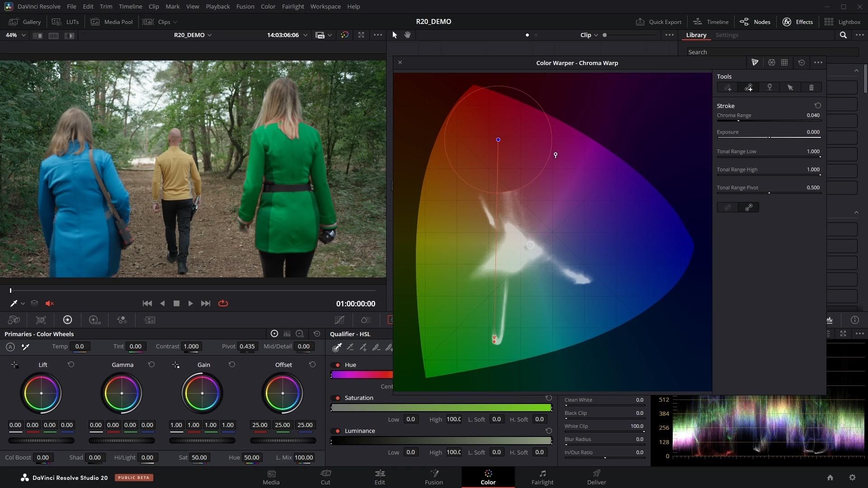Image resolution: width=868 pixels, height=488 pixels.
Task: Open the Fairlight menu
Action: [293, 6]
